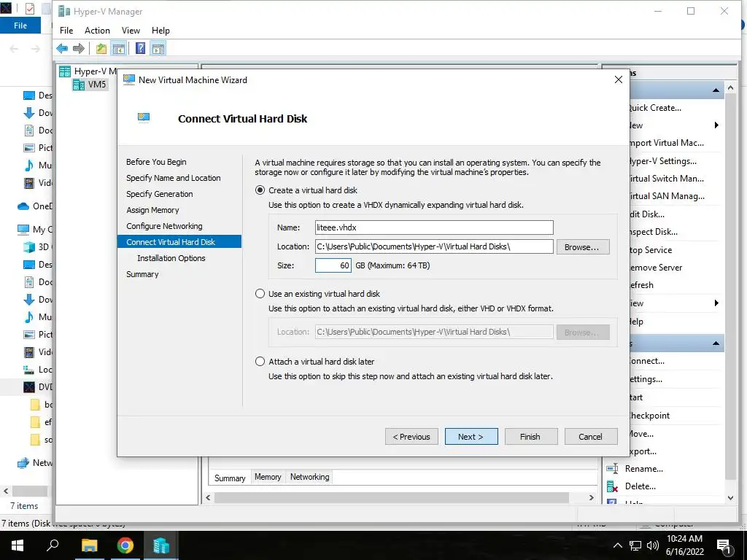Go to Configure Networking wizard step
Image resolution: width=747 pixels, height=560 pixels.
(x=164, y=226)
